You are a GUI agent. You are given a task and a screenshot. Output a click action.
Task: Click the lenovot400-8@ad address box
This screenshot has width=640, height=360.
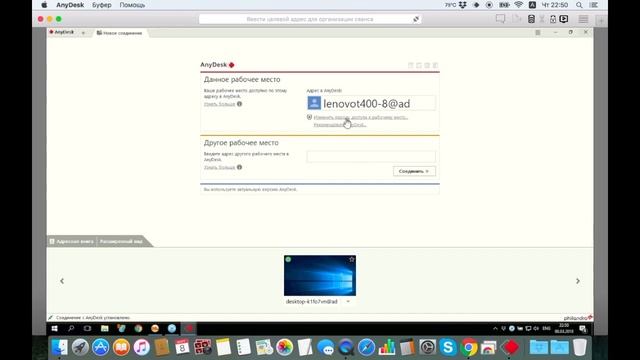[x=371, y=103]
